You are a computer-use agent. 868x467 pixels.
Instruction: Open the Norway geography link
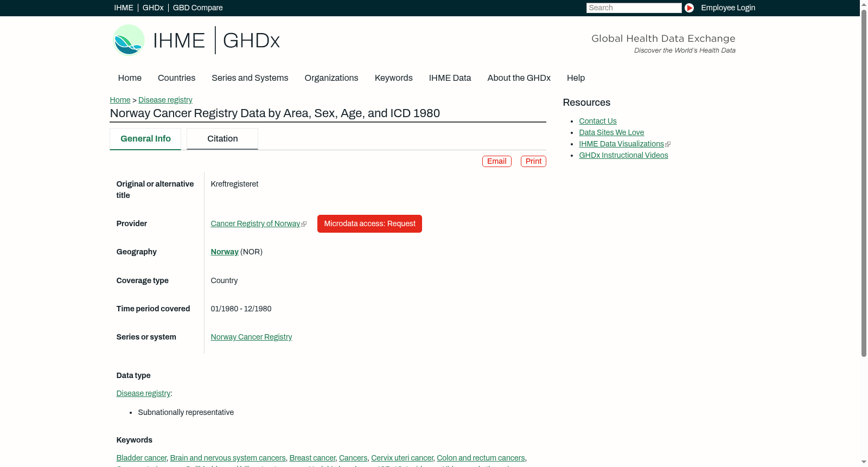(x=225, y=252)
